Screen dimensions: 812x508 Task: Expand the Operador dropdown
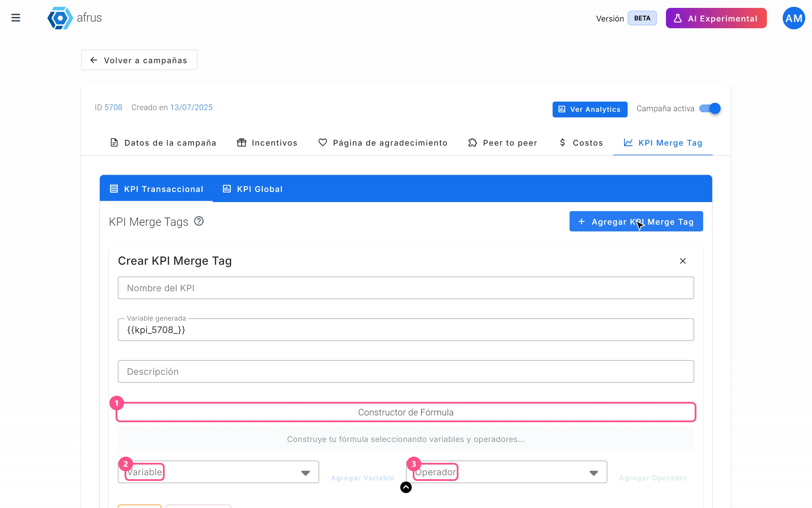tap(506, 472)
